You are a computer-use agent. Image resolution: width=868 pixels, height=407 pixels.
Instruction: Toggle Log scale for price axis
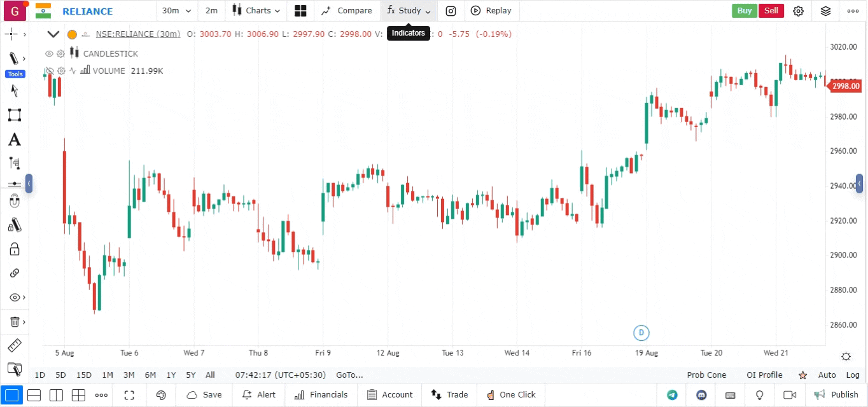853,375
